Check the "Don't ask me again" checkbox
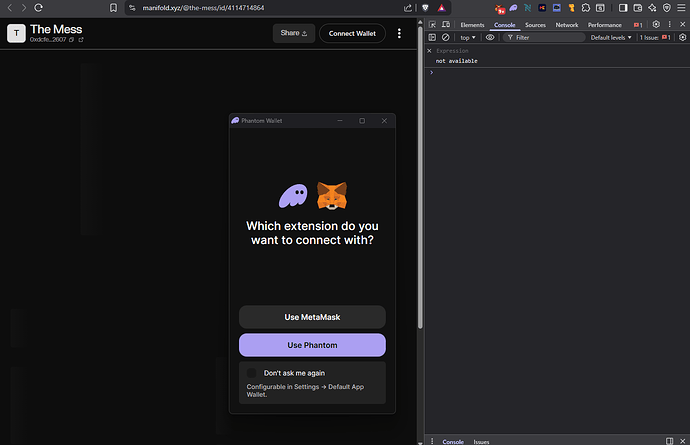Image resolution: width=690 pixels, height=445 pixels. pyautogui.click(x=252, y=373)
